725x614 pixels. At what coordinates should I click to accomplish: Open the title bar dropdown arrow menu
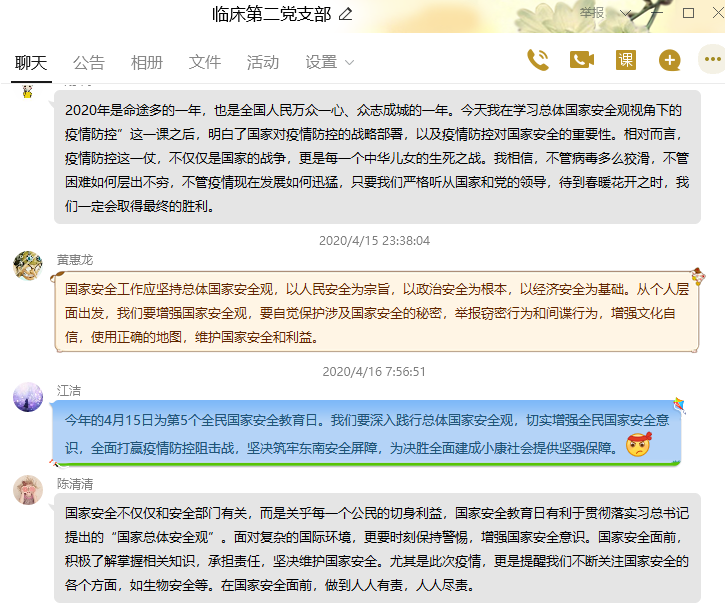[626, 14]
